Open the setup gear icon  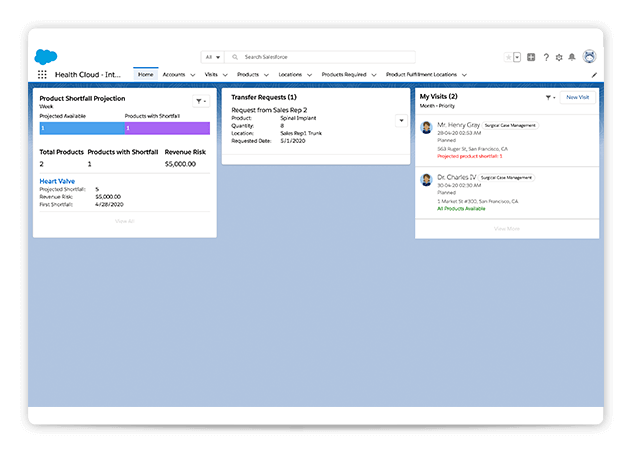pyautogui.click(x=559, y=57)
